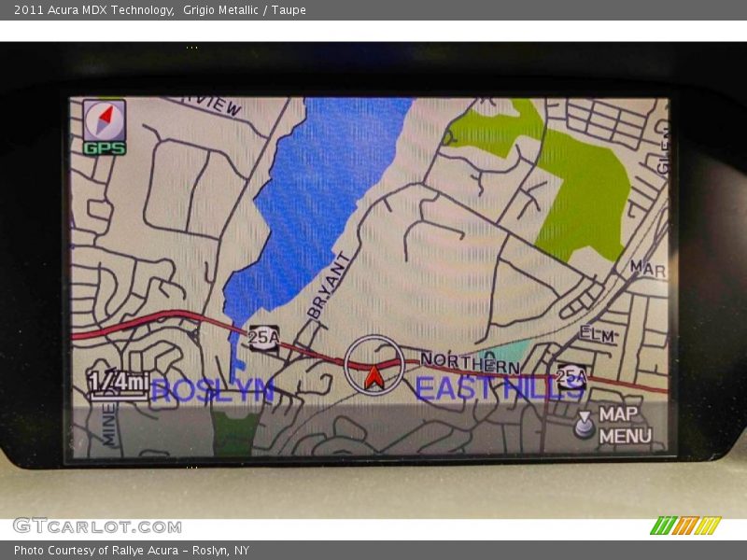Tap the right 25A route shield near East Hills
The width and height of the screenshot is (747, 560).
(571, 377)
